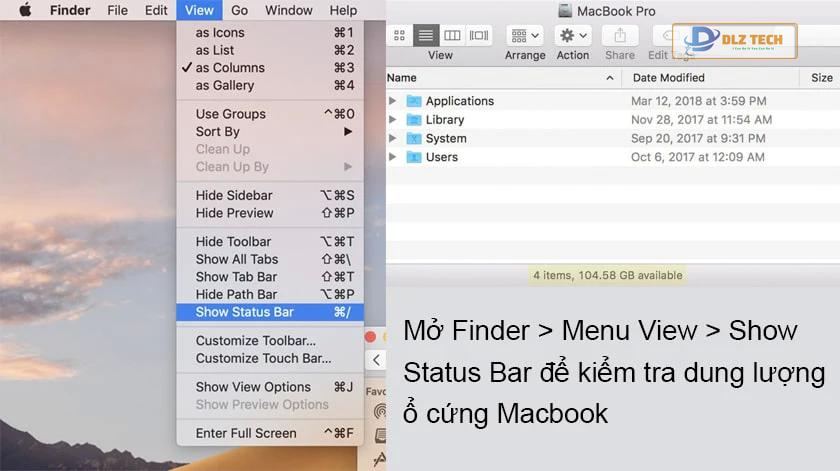Viewport: 840px width, 471px height.
Task: Expand the Library folder triangle
Action: (x=393, y=119)
